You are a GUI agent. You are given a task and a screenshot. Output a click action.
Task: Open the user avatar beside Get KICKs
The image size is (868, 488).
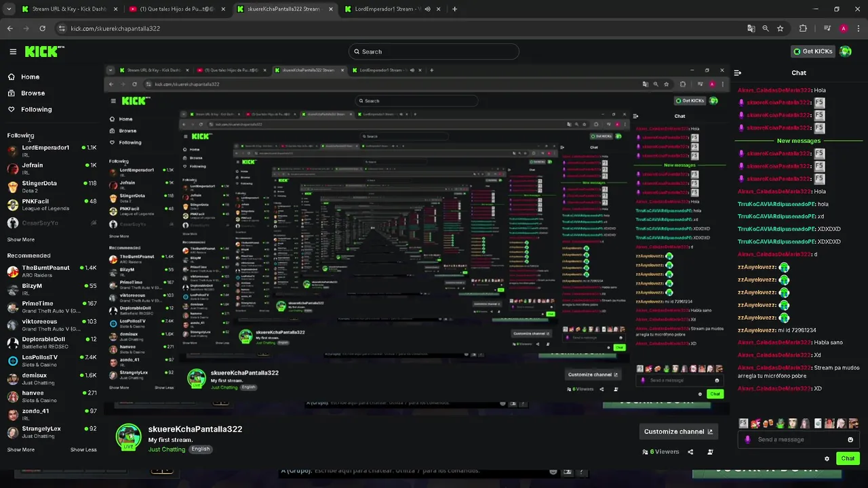pos(845,52)
